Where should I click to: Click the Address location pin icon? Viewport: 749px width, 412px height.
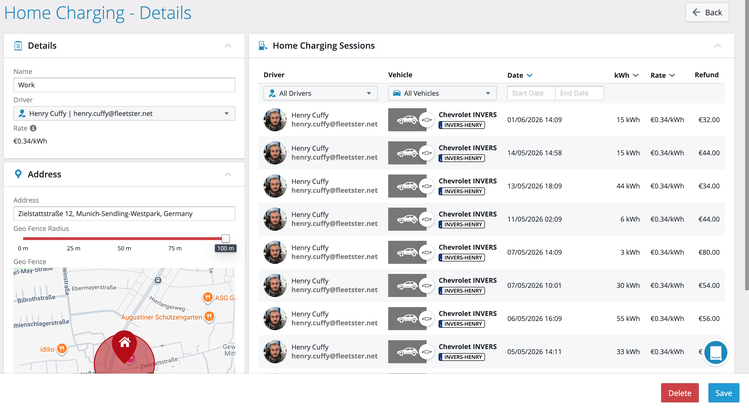[18, 174]
